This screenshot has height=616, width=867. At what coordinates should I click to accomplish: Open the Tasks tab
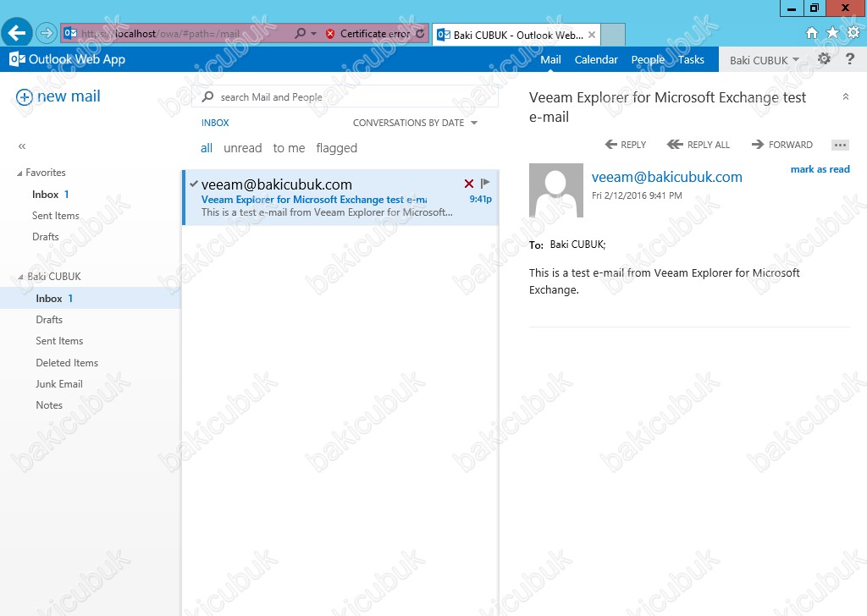click(x=691, y=60)
